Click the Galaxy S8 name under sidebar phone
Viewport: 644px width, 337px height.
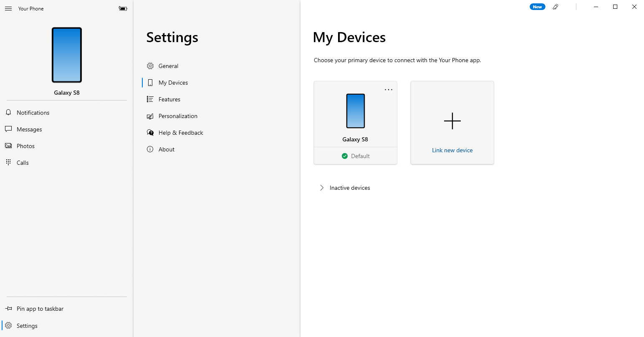pos(67,93)
